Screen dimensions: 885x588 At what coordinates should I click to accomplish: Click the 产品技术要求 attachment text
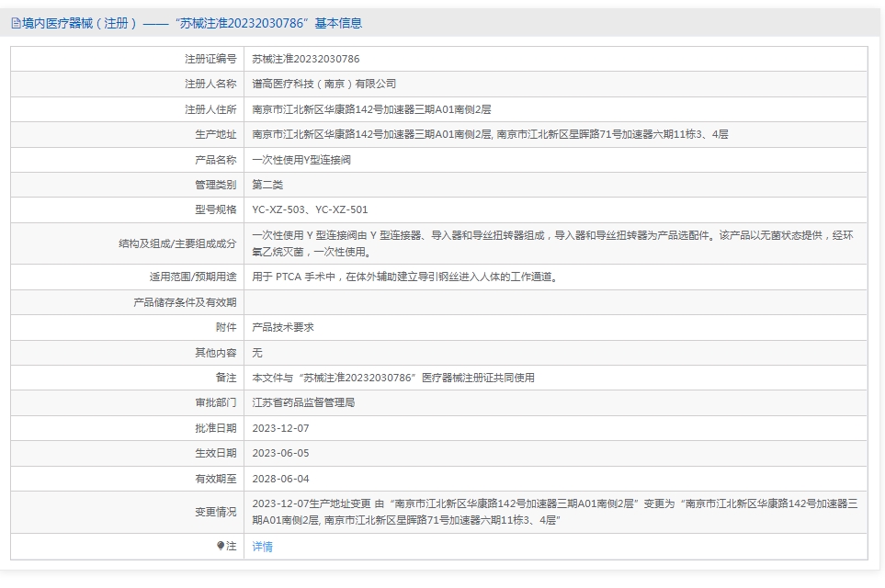pyautogui.click(x=283, y=327)
